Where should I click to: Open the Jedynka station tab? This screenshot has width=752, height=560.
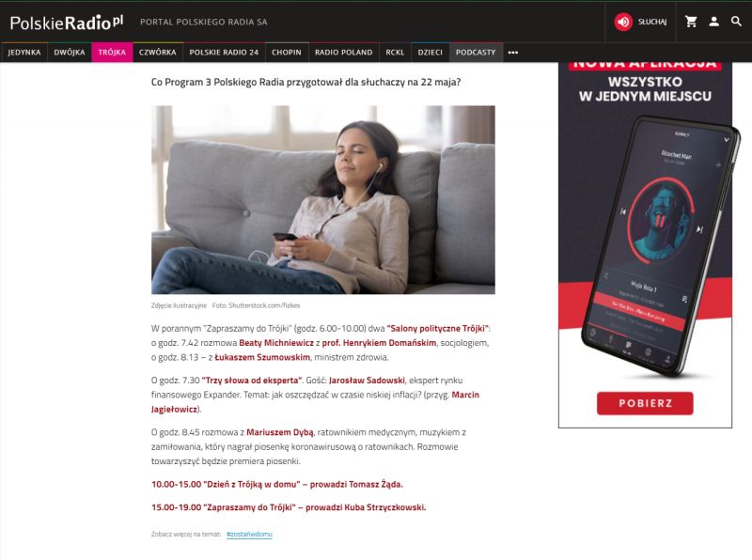pyautogui.click(x=24, y=53)
